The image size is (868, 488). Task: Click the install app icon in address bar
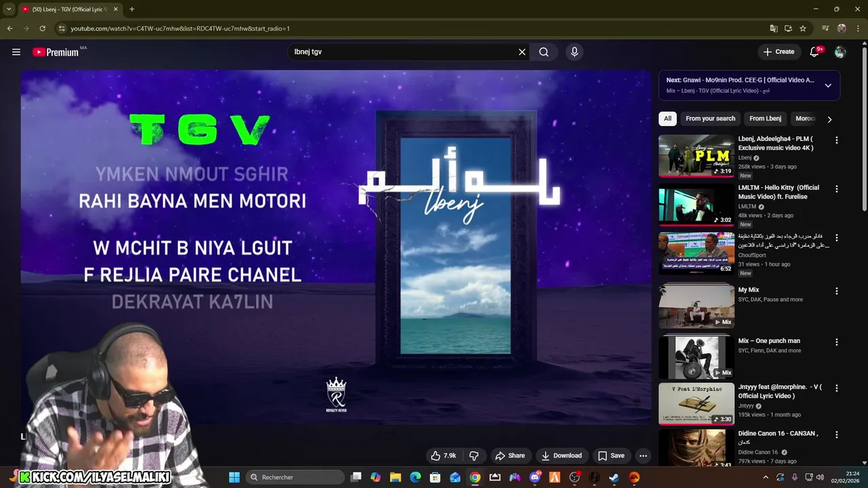[788, 28]
